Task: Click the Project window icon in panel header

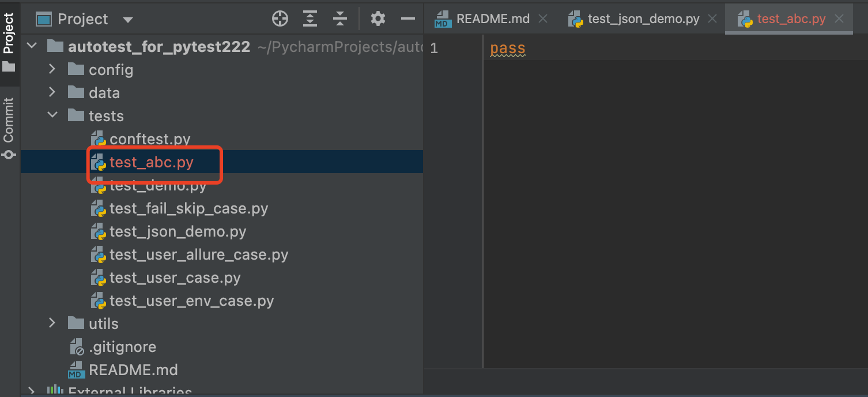Action: 44,19
